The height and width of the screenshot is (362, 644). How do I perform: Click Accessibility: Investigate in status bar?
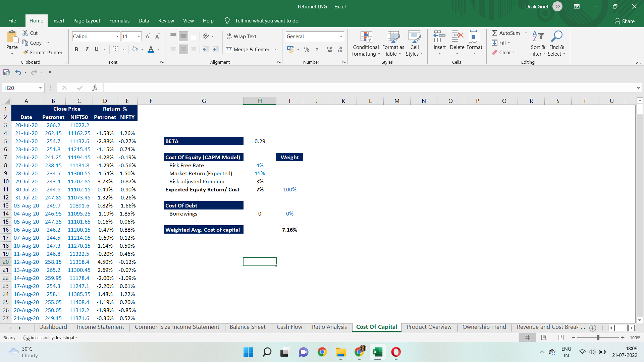50,338
